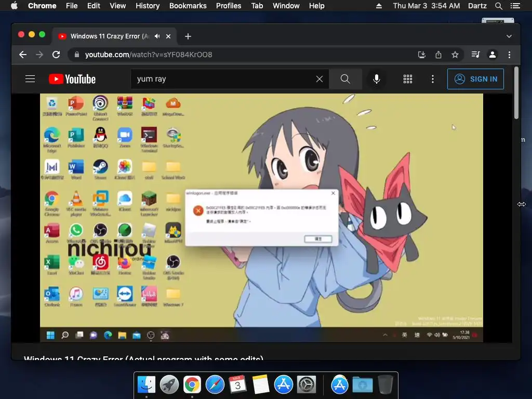Screen dimensions: 532x399
Task: Open the media controls icon in toolbar
Action: click(476, 55)
